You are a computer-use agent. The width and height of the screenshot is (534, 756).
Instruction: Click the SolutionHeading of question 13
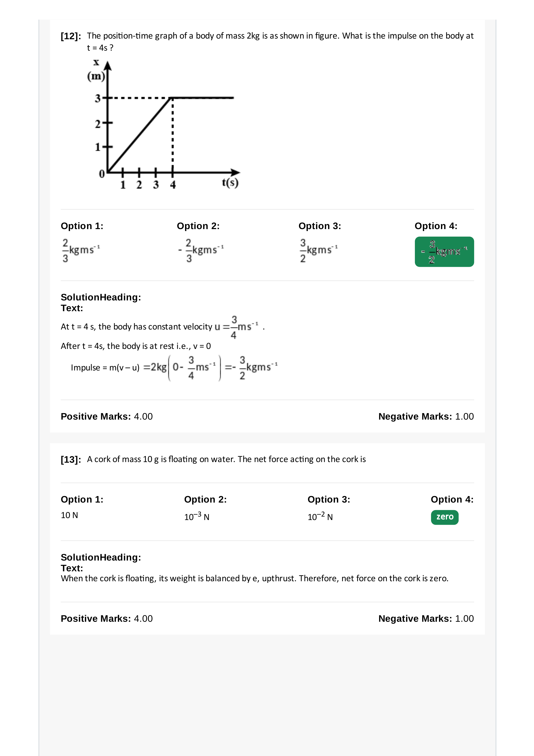(x=101, y=557)
